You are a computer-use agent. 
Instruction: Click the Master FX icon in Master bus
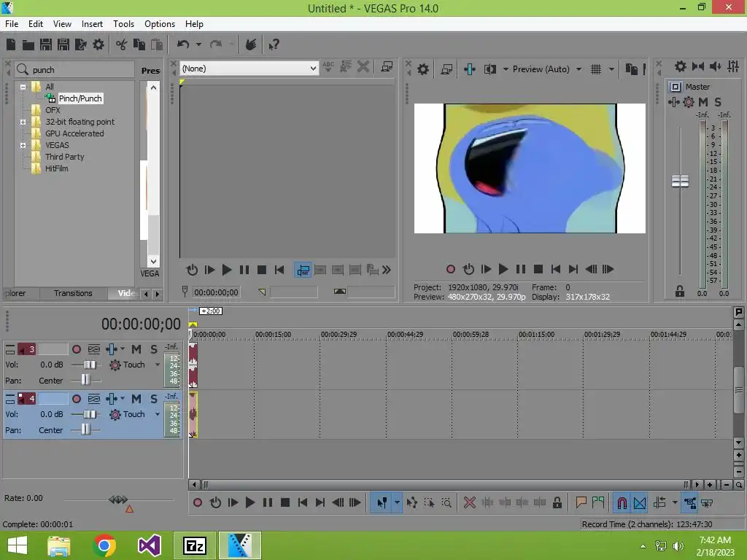(673, 102)
